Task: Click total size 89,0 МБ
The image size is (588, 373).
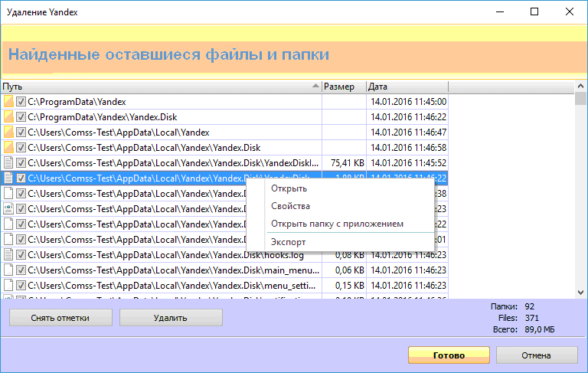Action: point(540,329)
